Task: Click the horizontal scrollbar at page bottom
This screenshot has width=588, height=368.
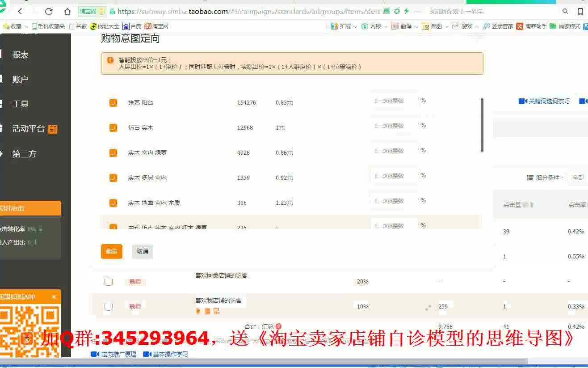Action: (264, 361)
